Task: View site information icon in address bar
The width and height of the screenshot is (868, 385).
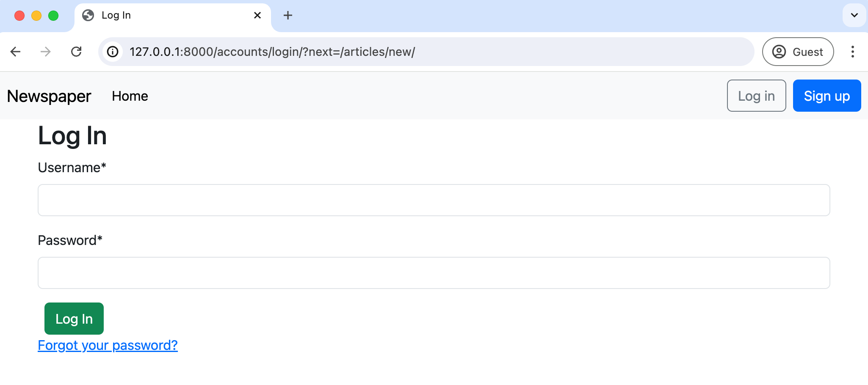Action: coord(113,52)
